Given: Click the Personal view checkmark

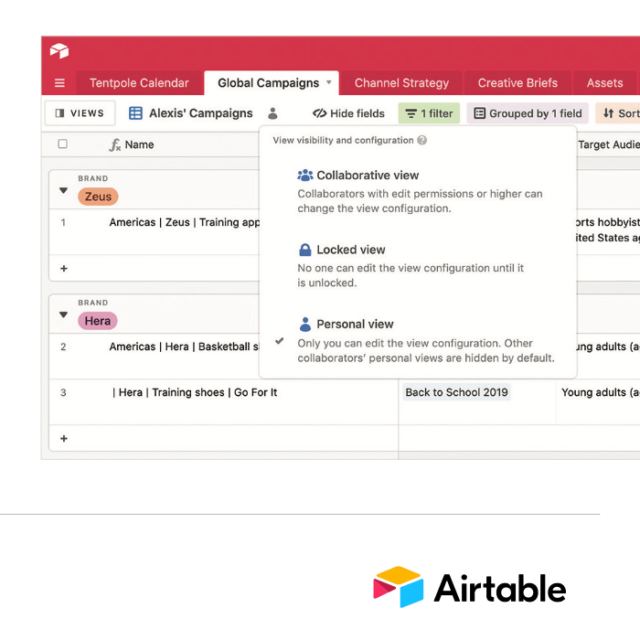Looking at the screenshot, I should tap(280, 341).
